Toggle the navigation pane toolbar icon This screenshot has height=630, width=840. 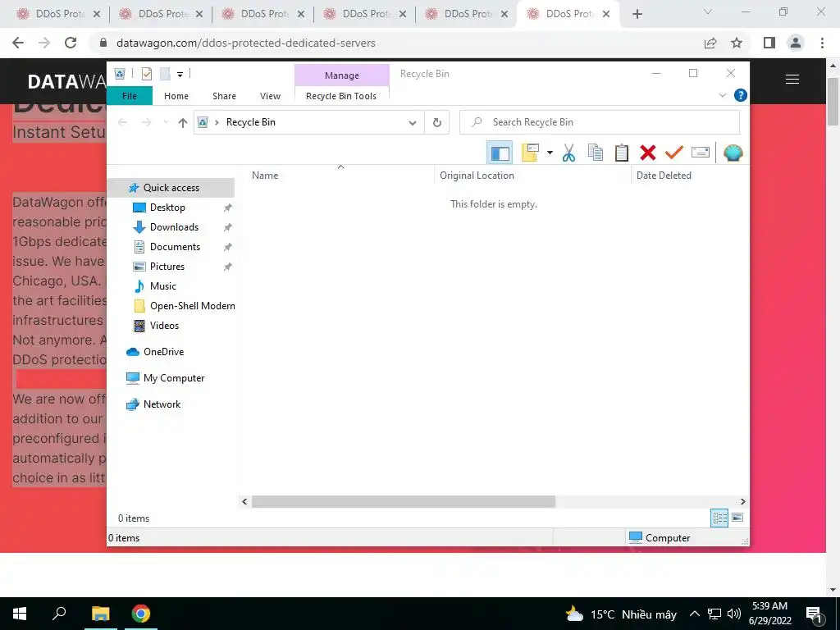[500, 153]
